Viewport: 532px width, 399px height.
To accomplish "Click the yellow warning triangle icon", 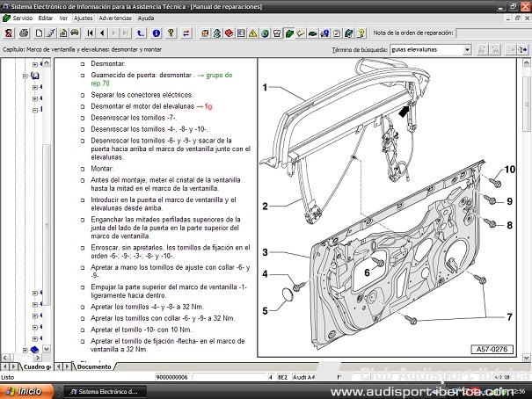I will coord(252,33).
